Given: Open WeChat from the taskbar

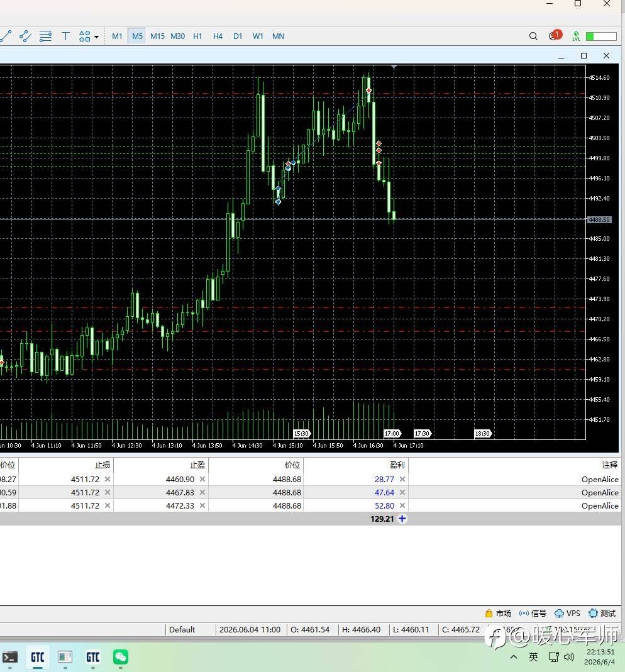Looking at the screenshot, I should pyautogui.click(x=121, y=657).
